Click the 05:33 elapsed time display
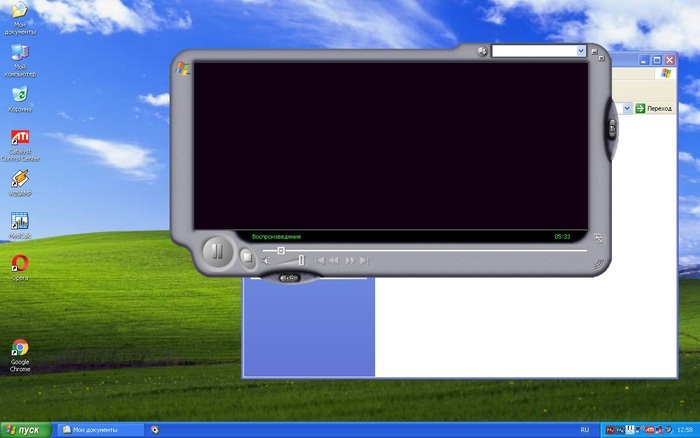This screenshot has height=438, width=700. [562, 237]
